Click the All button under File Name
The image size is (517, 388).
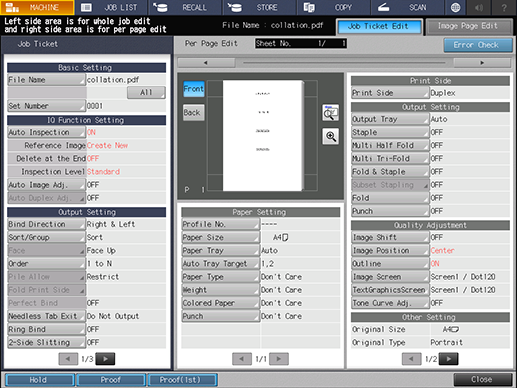146,93
